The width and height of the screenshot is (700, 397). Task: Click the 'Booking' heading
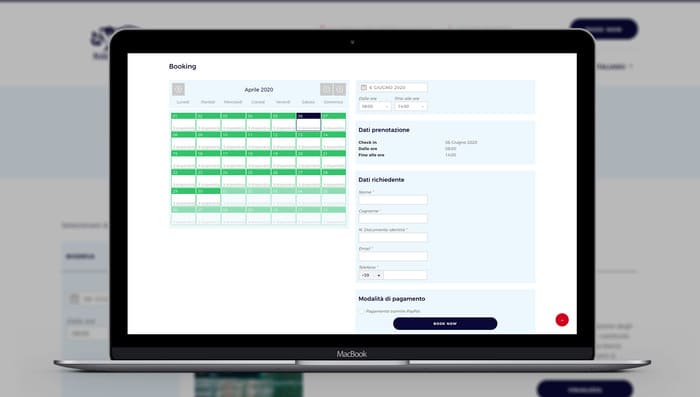[182, 66]
